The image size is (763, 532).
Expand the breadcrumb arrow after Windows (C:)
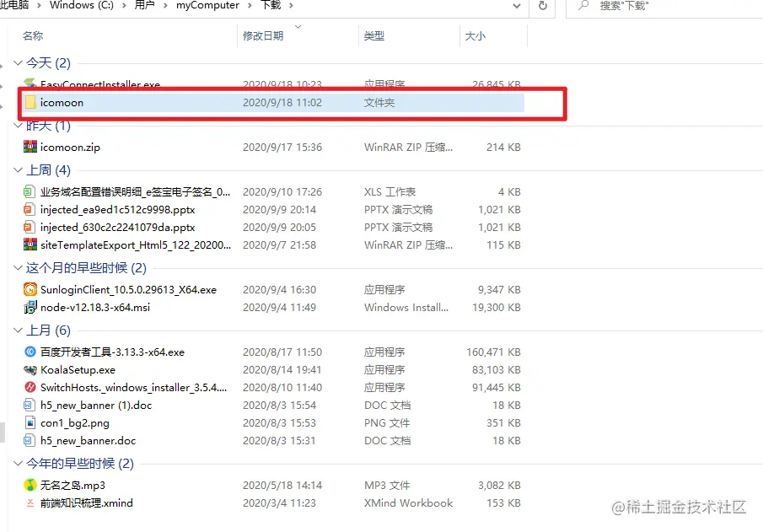coord(124,5)
